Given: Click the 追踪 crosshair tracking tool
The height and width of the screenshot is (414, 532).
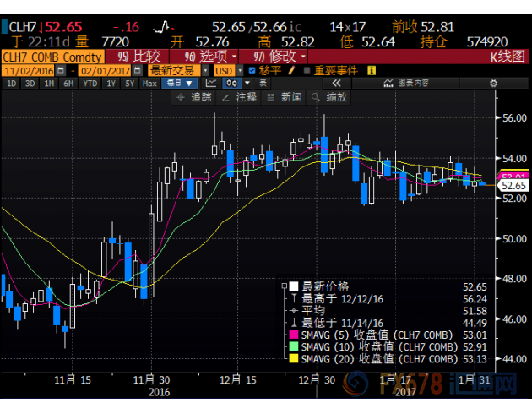Looking at the screenshot, I should (196, 97).
